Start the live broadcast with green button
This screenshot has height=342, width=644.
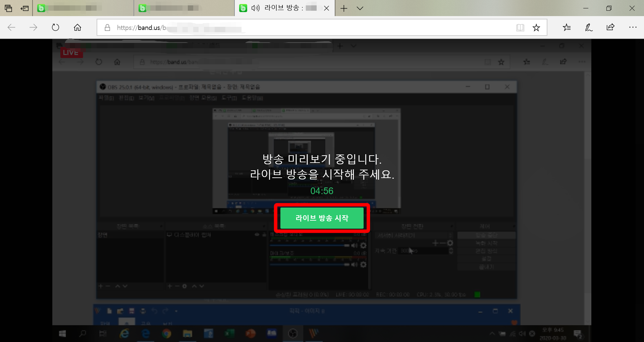pos(322,218)
